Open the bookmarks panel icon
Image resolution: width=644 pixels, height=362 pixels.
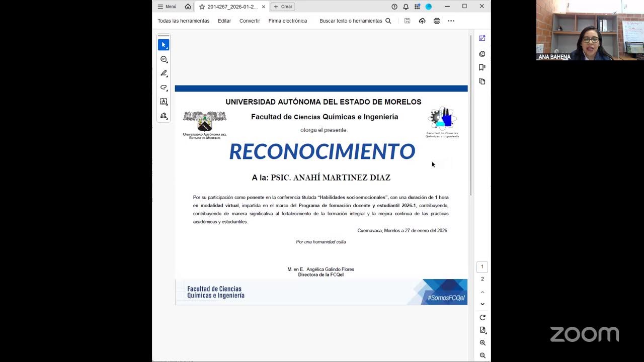pos(482,67)
